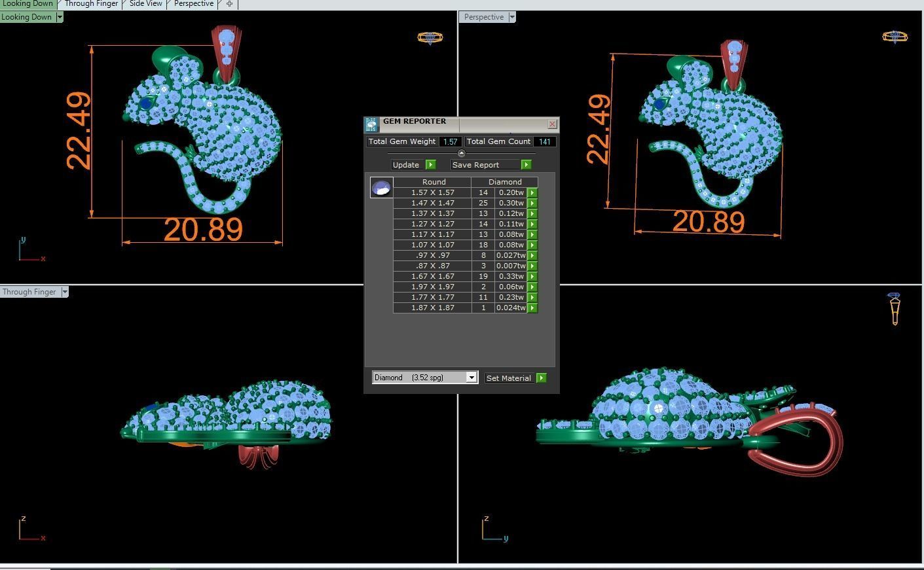924x570 pixels.
Task: Select the 0.007tw weight cell
Action: pos(511,266)
